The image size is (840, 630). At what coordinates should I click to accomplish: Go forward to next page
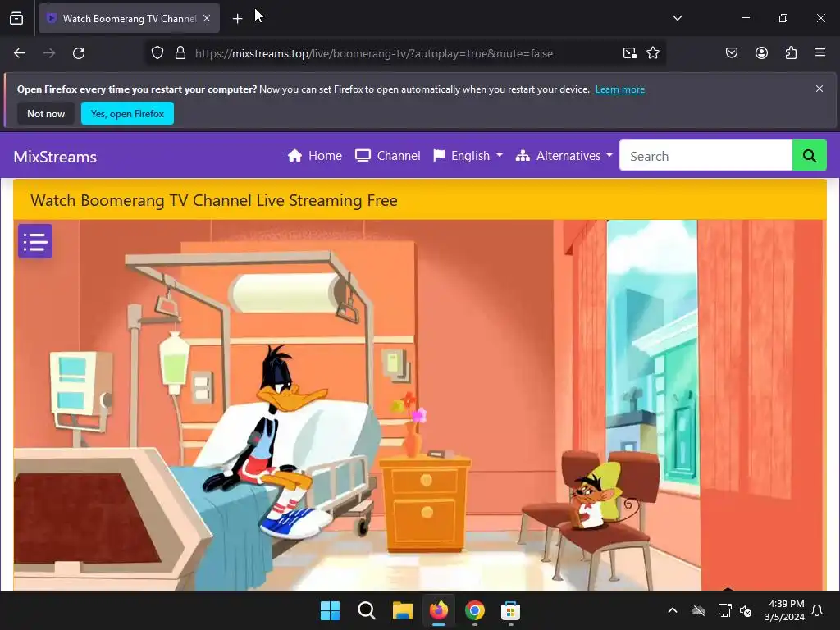pos(49,53)
